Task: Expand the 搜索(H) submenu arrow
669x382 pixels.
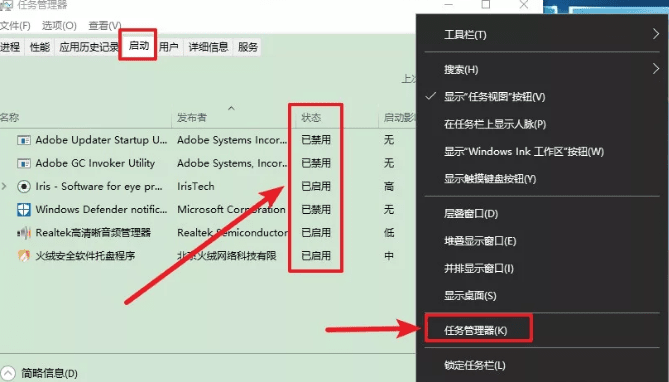Action: [656, 68]
